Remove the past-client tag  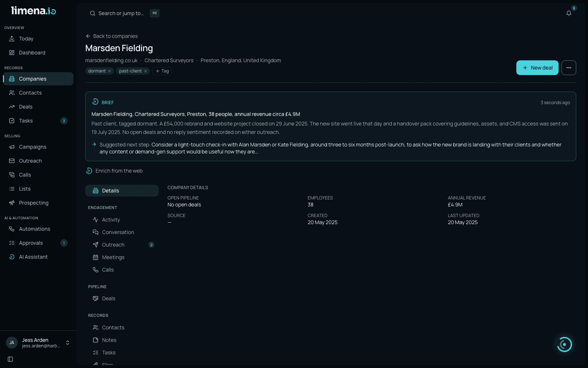pos(146,71)
